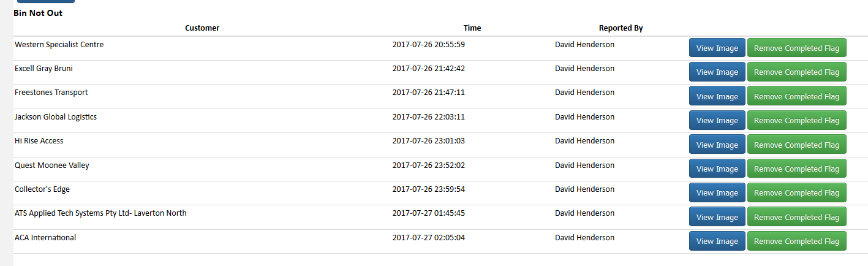This screenshot has width=868, height=266.
Task: Click the Customer column header
Action: tap(202, 28)
